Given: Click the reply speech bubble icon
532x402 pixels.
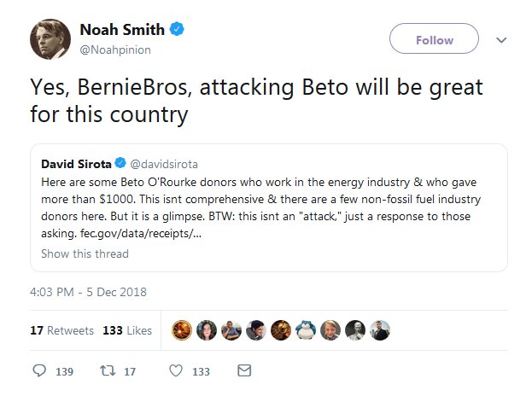Looking at the screenshot, I should coord(39,370).
